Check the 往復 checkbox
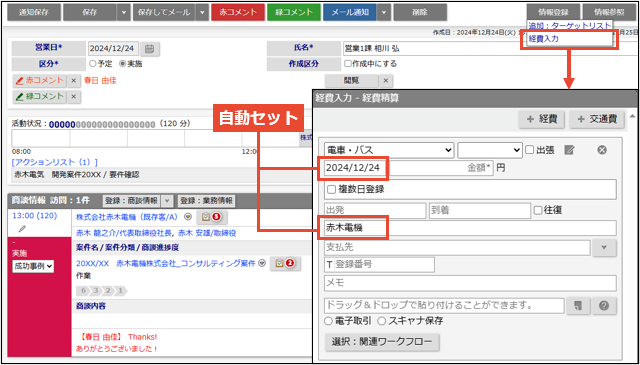The width and height of the screenshot is (640, 365). coord(538,210)
